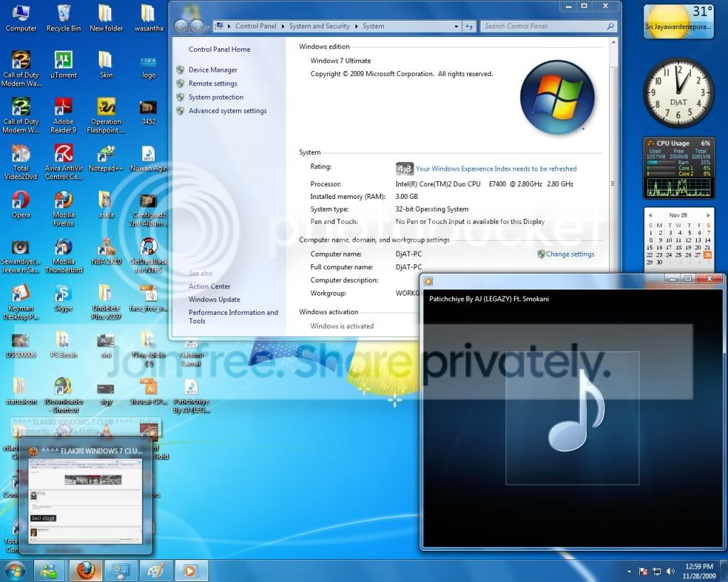Click the clock in the taskbar
This screenshot has width=728, height=582.
pos(700,571)
